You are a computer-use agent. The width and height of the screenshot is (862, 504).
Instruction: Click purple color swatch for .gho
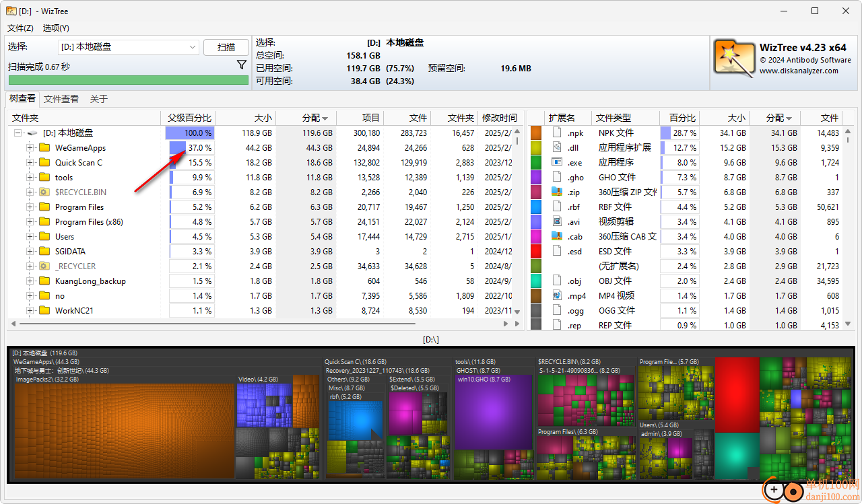click(536, 177)
